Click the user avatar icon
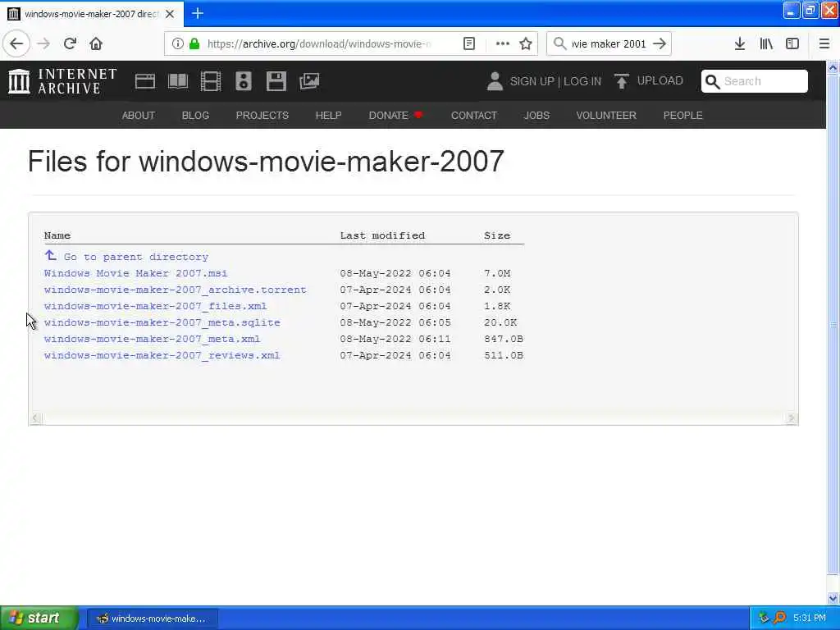 click(495, 81)
